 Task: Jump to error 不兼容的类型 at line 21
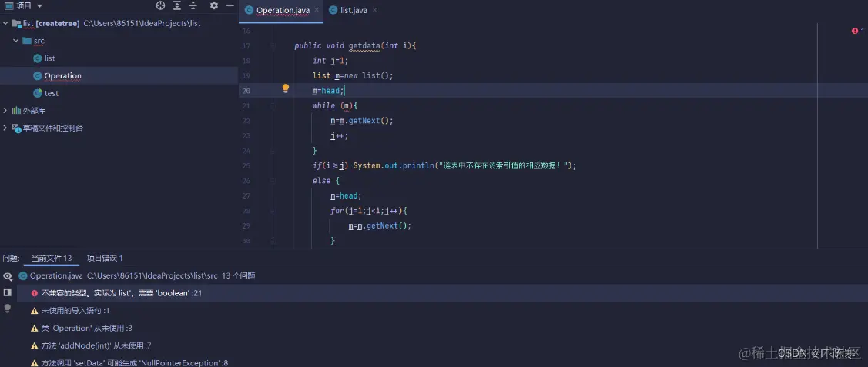[x=442, y=293]
